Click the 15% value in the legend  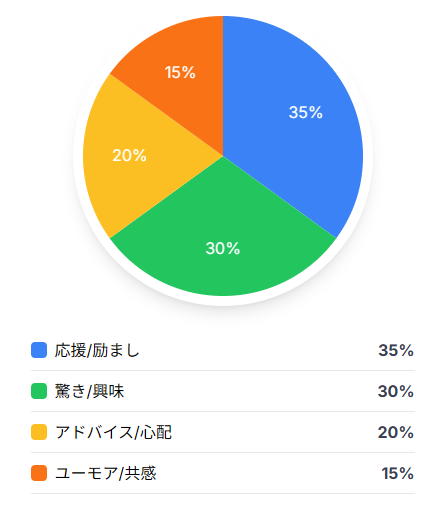click(398, 473)
